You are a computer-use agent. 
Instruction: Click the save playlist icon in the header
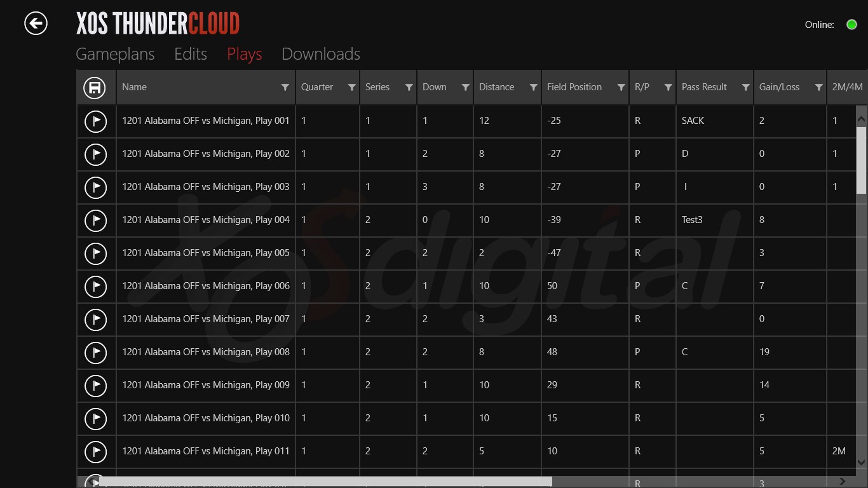pos(96,87)
